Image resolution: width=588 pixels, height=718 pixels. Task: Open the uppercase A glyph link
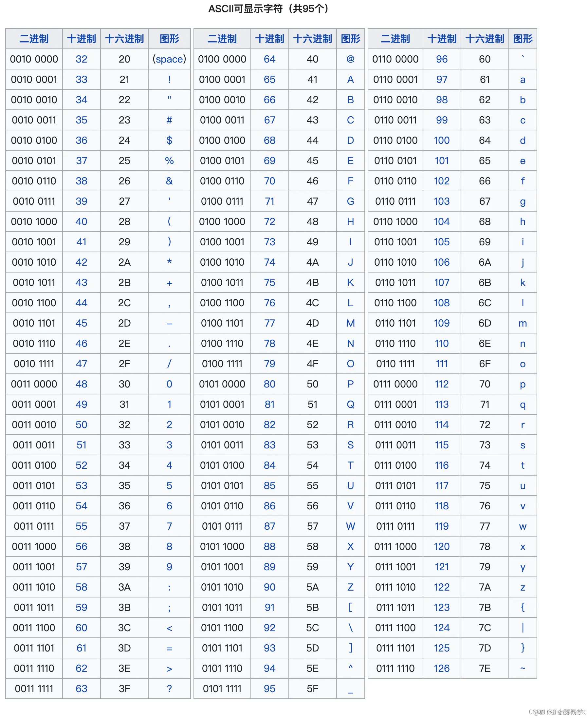351,80
